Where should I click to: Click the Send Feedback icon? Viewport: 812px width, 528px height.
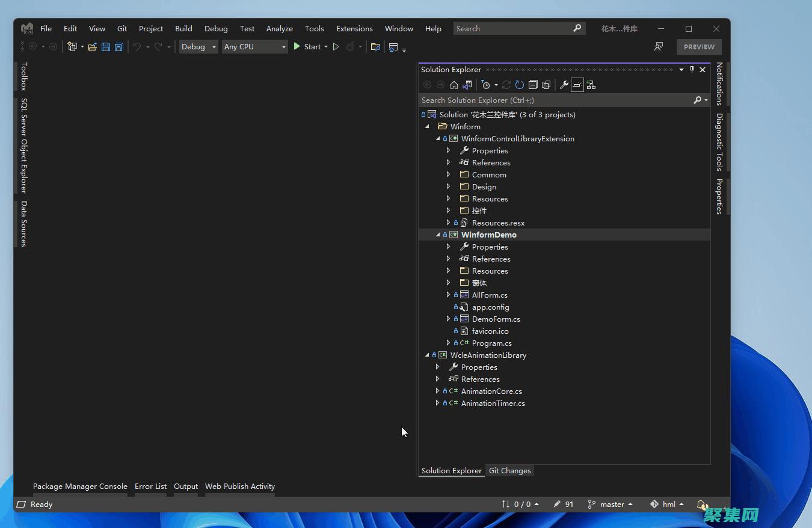pos(659,47)
